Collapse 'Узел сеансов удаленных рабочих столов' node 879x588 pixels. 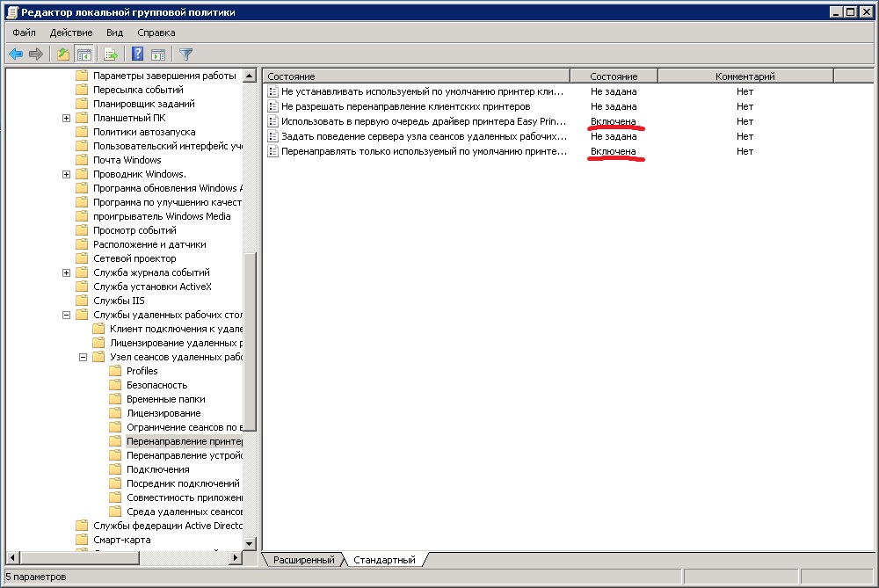(x=83, y=357)
